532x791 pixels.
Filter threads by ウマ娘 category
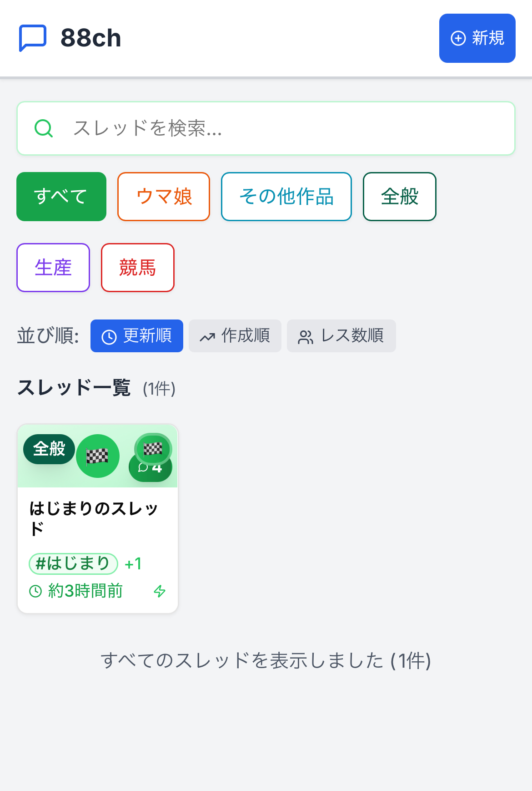tap(164, 197)
